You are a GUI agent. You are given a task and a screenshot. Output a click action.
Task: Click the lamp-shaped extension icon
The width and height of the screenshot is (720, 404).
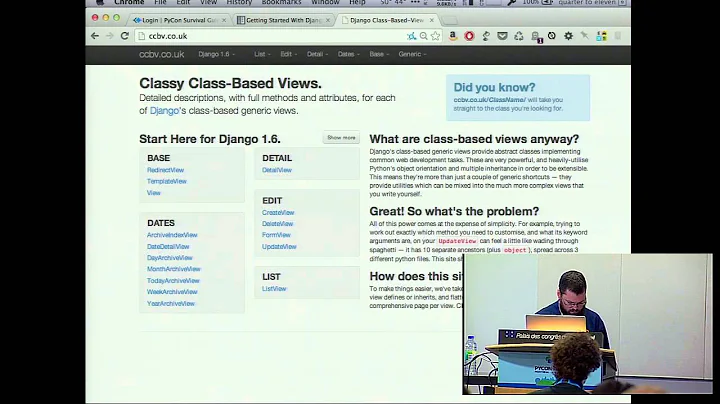486,36
